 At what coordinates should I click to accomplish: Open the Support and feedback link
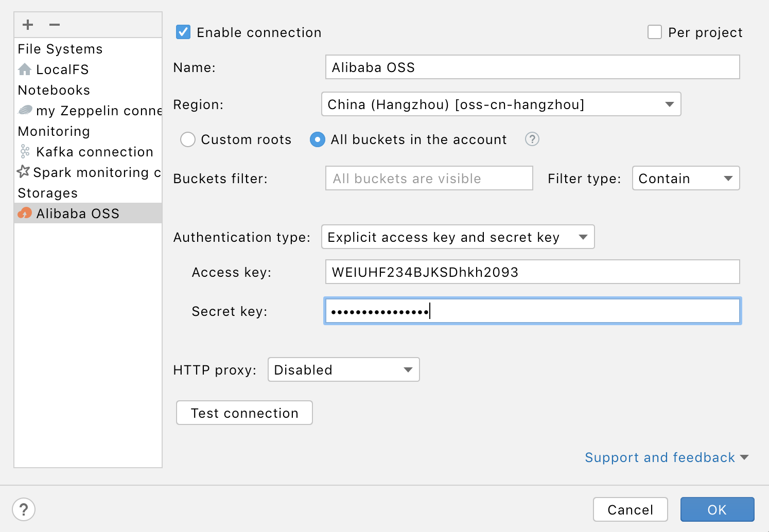tap(660, 457)
